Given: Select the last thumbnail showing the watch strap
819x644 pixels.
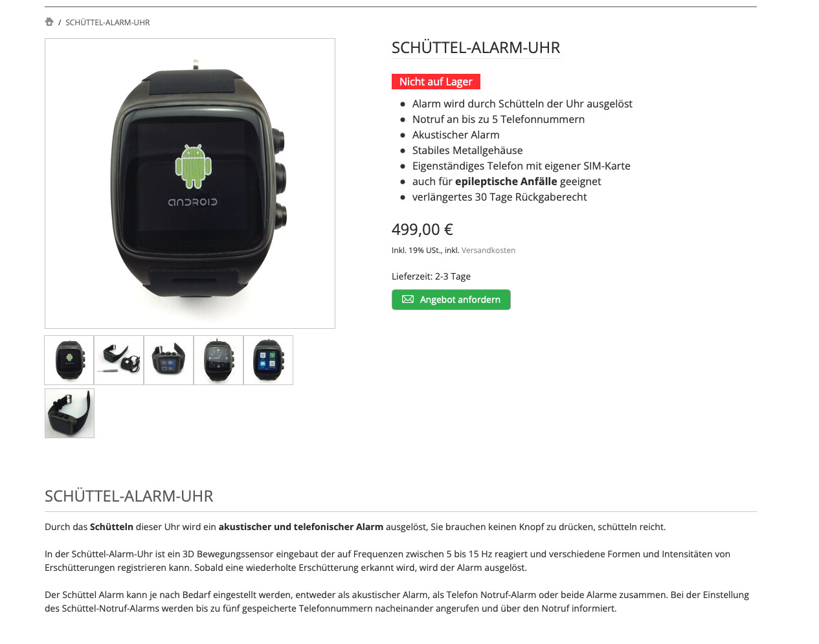Looking at the screenshot, I should pyautogui.click(x=69, y=413).
